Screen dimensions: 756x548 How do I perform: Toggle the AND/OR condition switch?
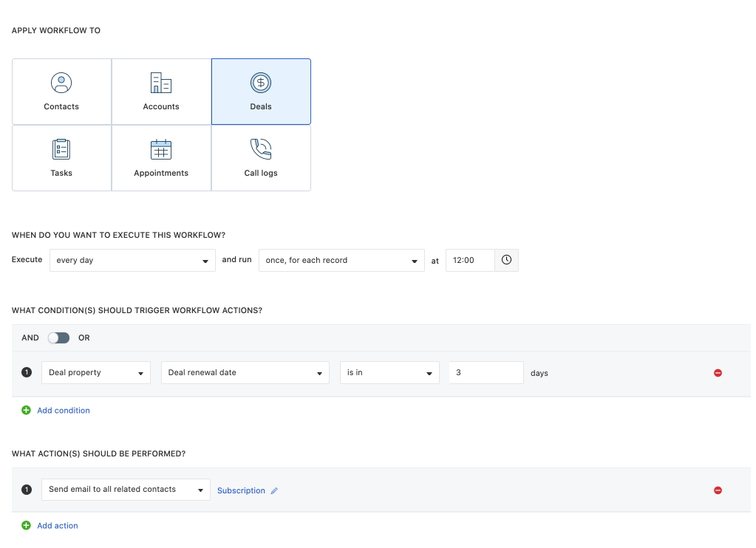click(58, 338)
